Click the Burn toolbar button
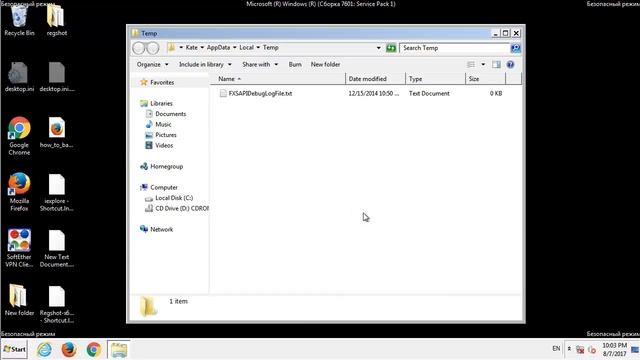The image size is (640, 360). pos(295,64)
